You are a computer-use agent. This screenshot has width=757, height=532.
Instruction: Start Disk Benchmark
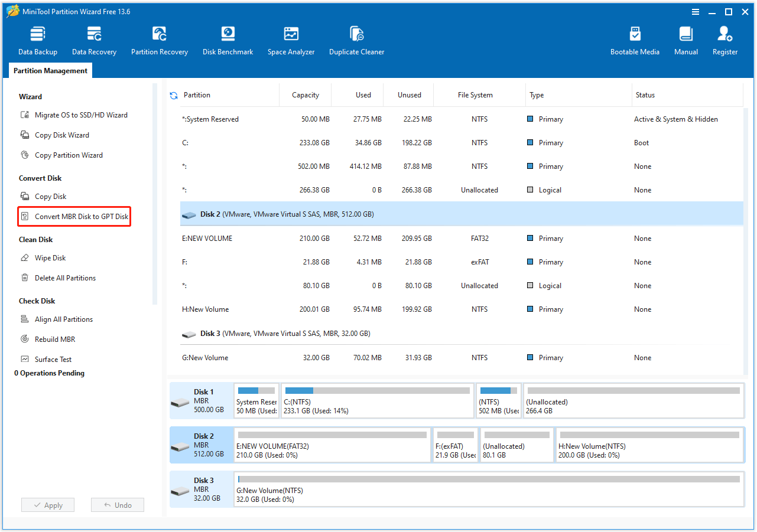pos(228,41)
